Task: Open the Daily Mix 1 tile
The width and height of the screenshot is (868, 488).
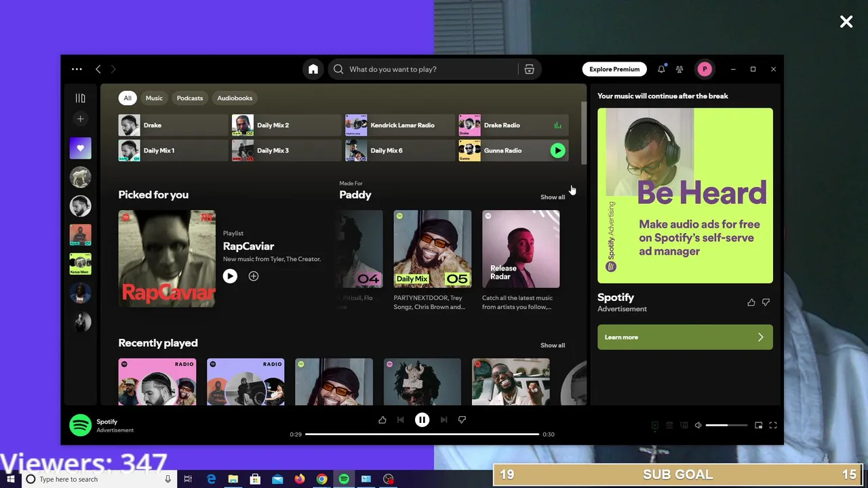Action: tap(173, 150)
